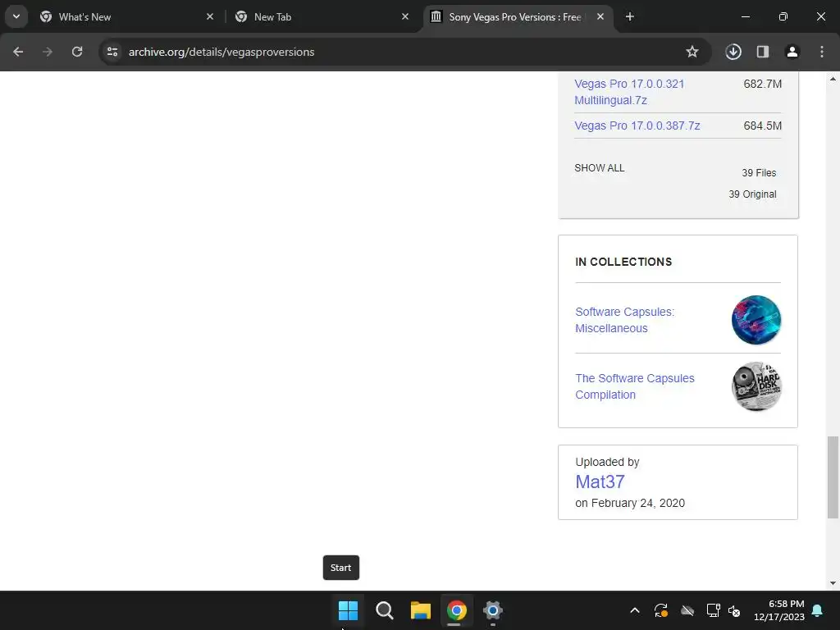Open the notification bell icon
Image resolution: width=840 pixels, height=630 pixels.
click(818, 610)
